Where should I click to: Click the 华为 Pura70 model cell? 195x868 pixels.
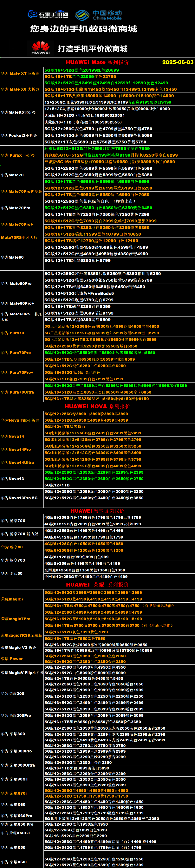(22, 333)
